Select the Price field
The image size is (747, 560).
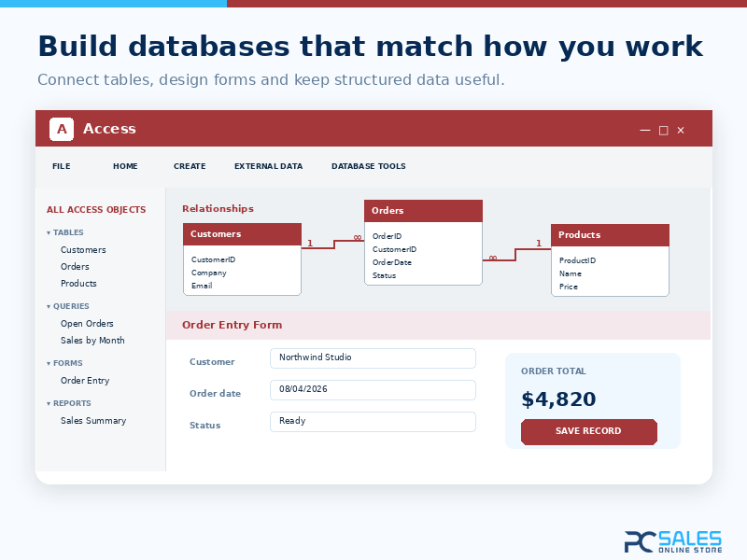pyautogui.click(x=569, y=287)
